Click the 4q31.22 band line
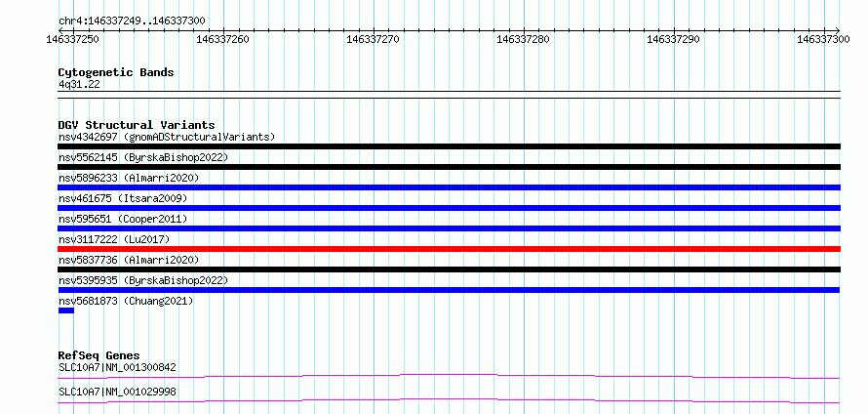Image resolution: width=868 pixels, height=414 pixels. (449, 95)
